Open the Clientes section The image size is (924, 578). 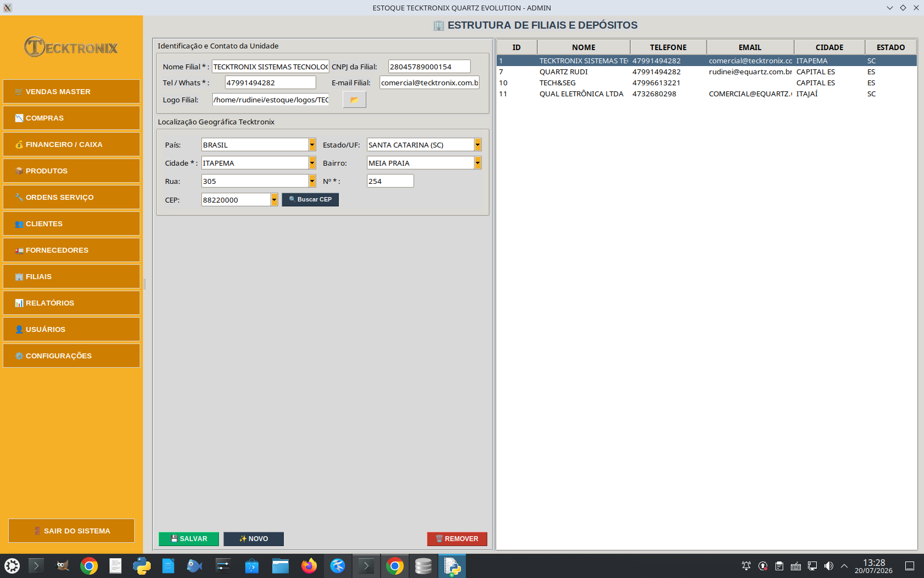point(71,223)
